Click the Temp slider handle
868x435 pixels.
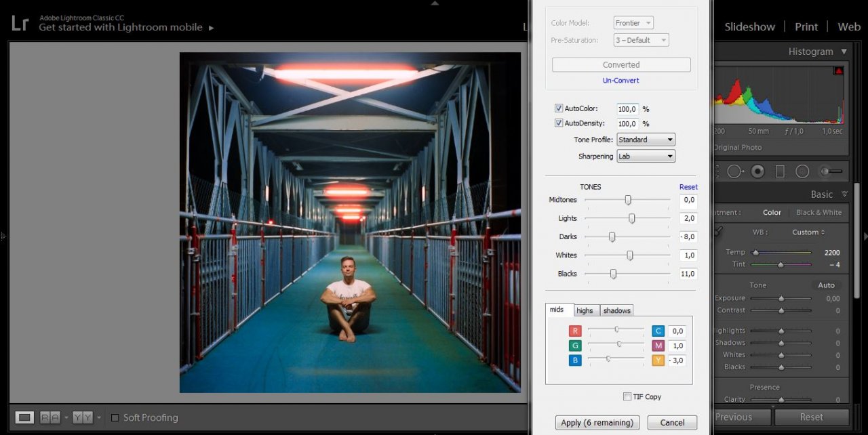(x=755, y=253)
